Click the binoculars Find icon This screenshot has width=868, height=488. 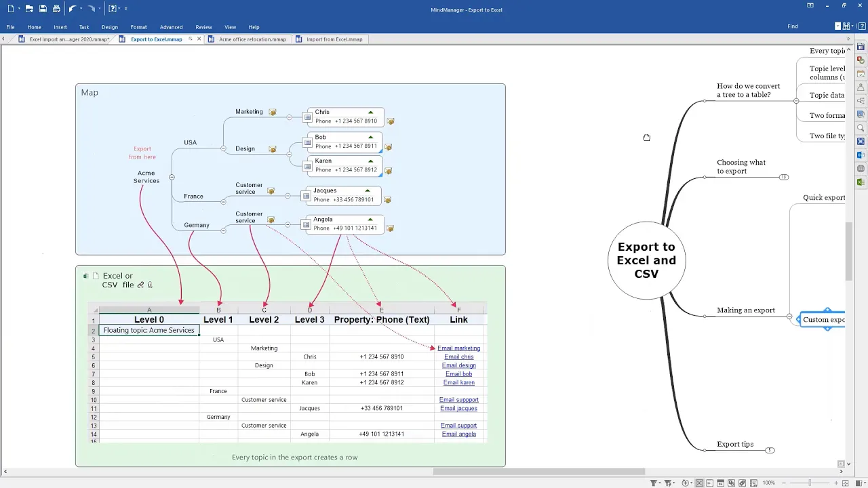[x=848, y=26]
